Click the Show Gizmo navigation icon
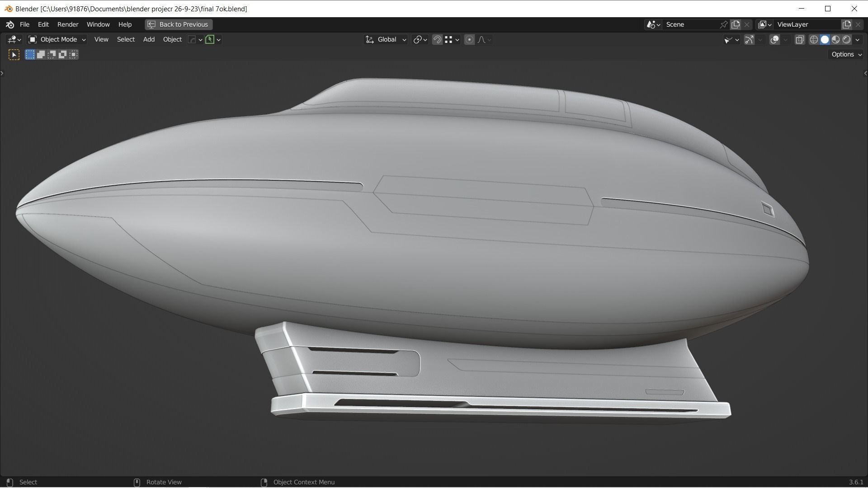This screenshot has height=488, width=868. click(x=749, y=40)
